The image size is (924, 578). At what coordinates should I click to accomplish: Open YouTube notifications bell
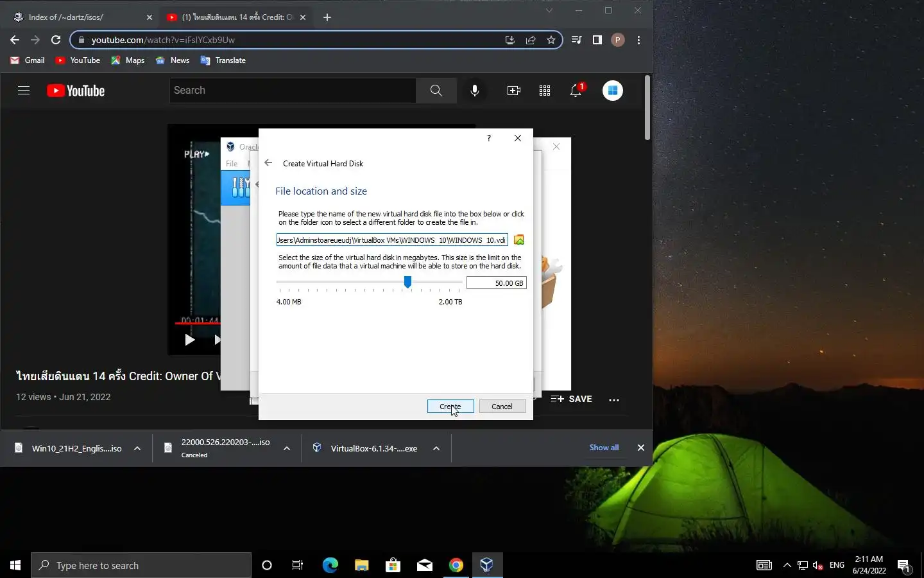[576, 91]
